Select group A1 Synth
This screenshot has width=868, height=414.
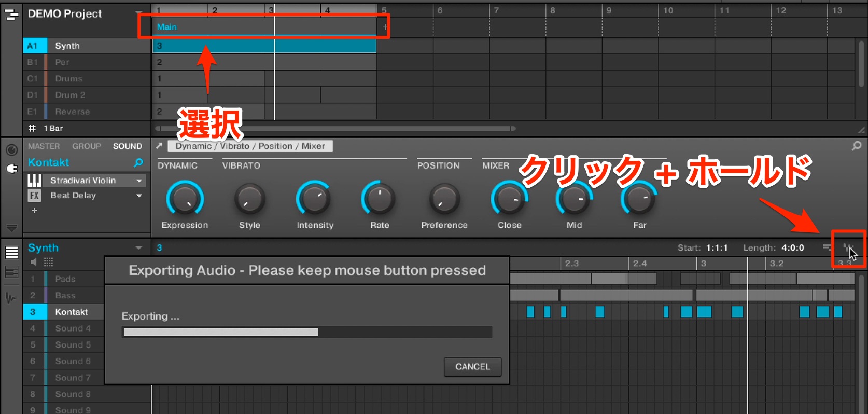87,46
